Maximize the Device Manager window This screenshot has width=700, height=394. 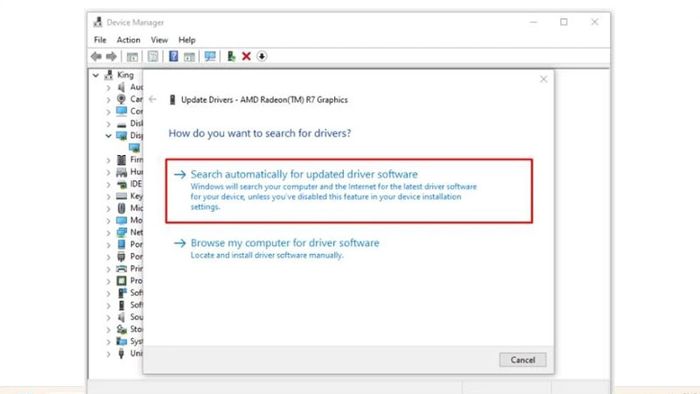coord(564,22)
